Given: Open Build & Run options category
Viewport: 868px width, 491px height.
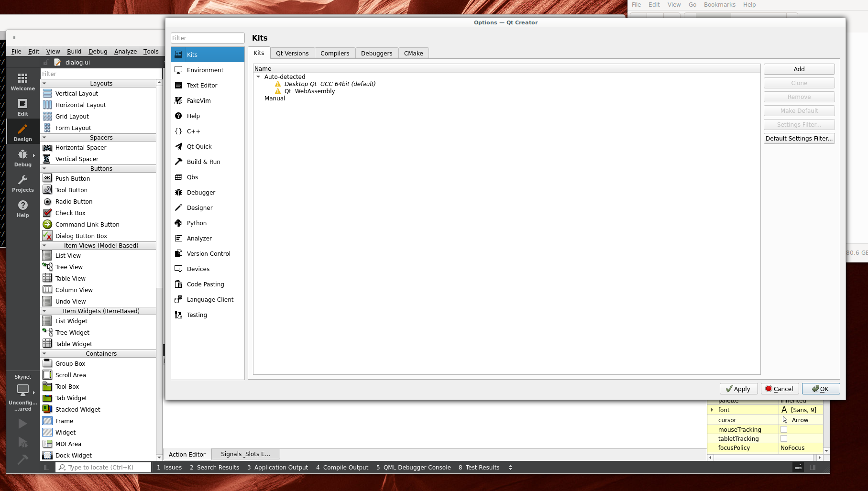Looking at the screenshot, I should point(208,162).
